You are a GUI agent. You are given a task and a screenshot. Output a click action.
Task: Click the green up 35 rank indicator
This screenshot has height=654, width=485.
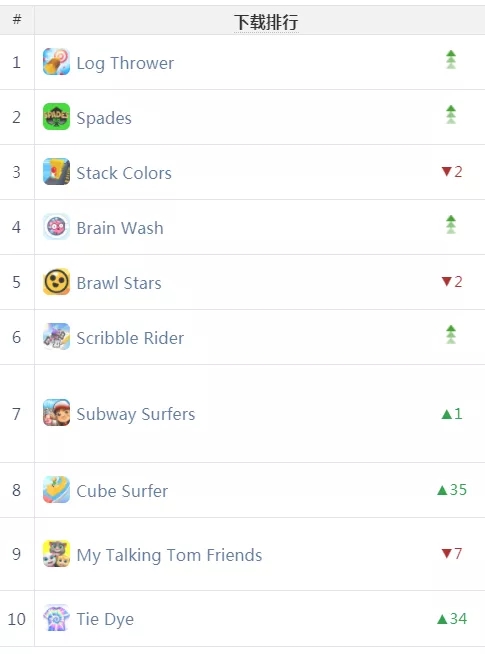pyautogui.click(x=452, y=490)
